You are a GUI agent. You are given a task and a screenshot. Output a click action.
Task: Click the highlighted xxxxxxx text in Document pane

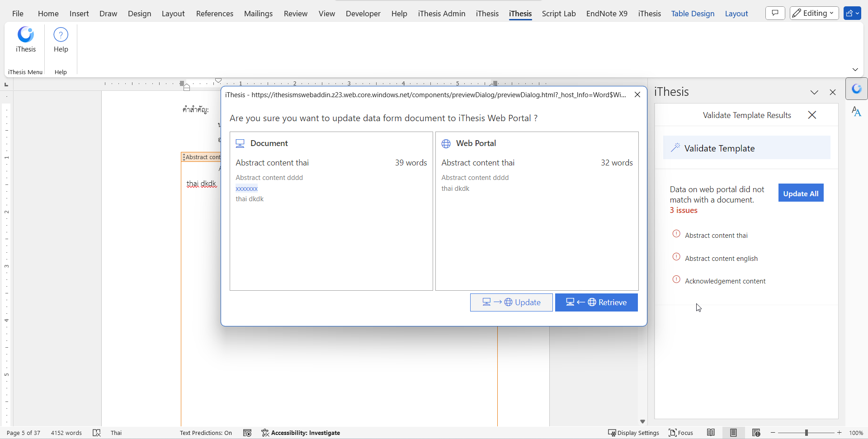point(247,189)
